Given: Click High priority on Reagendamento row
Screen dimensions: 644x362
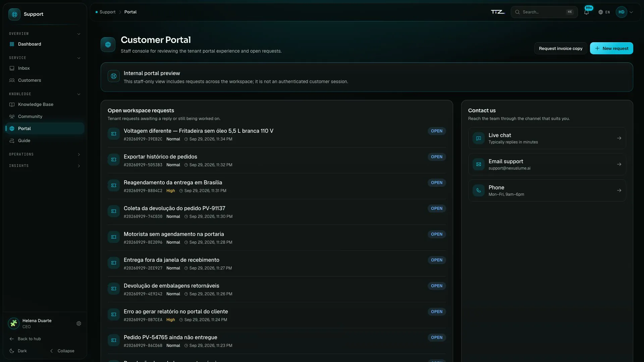Looking at the screenshot, I should point(170,191).
